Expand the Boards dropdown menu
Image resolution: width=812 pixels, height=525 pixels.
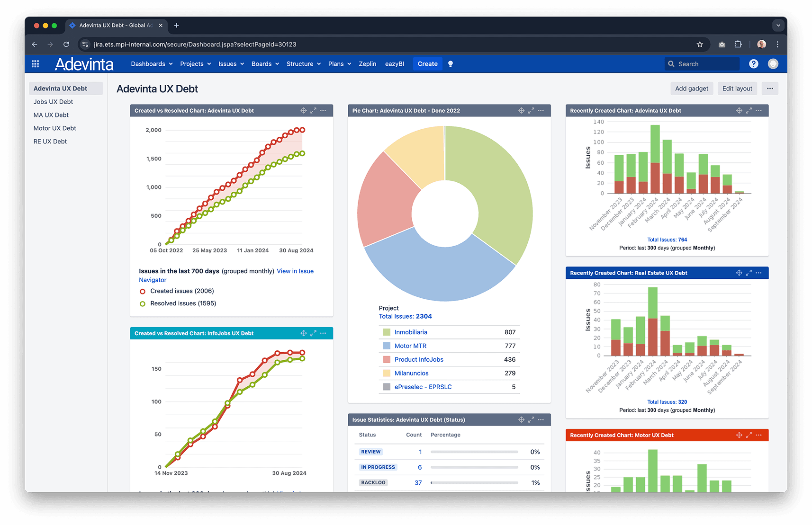point(265,64)
